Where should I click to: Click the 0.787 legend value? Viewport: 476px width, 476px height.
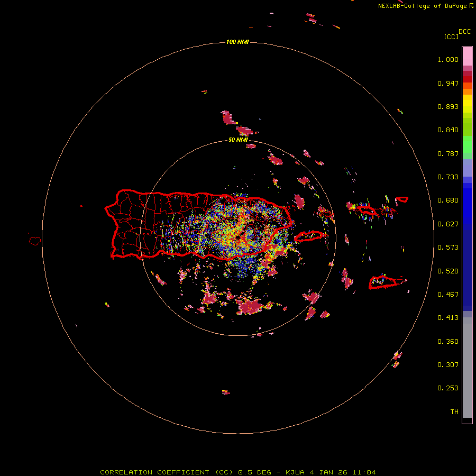(448, 153)
